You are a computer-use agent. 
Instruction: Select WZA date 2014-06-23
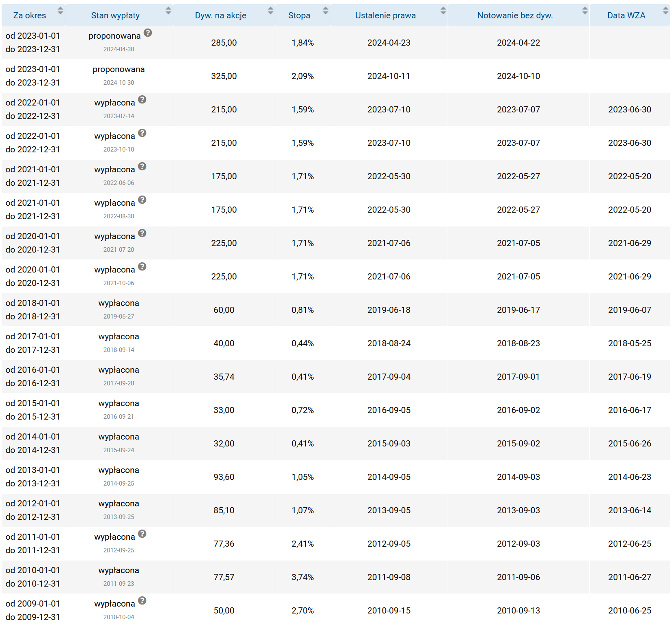[x=630, y=477]
